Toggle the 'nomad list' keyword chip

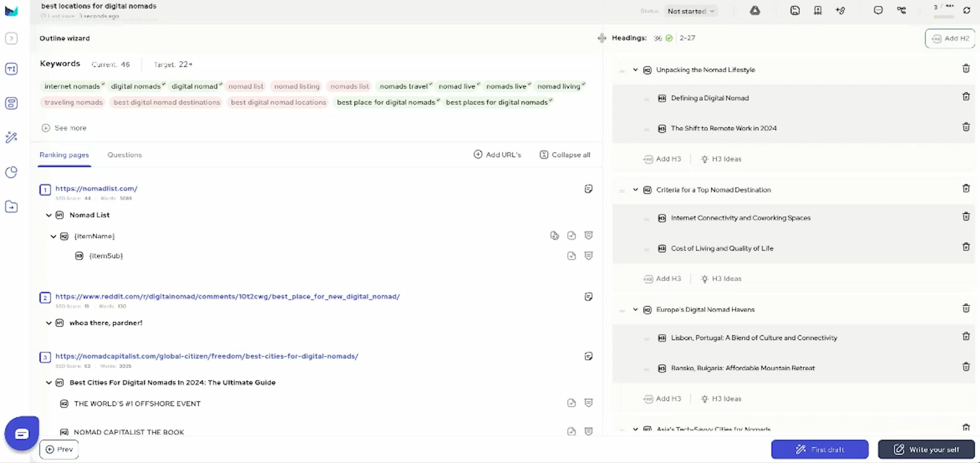[245, 86]
